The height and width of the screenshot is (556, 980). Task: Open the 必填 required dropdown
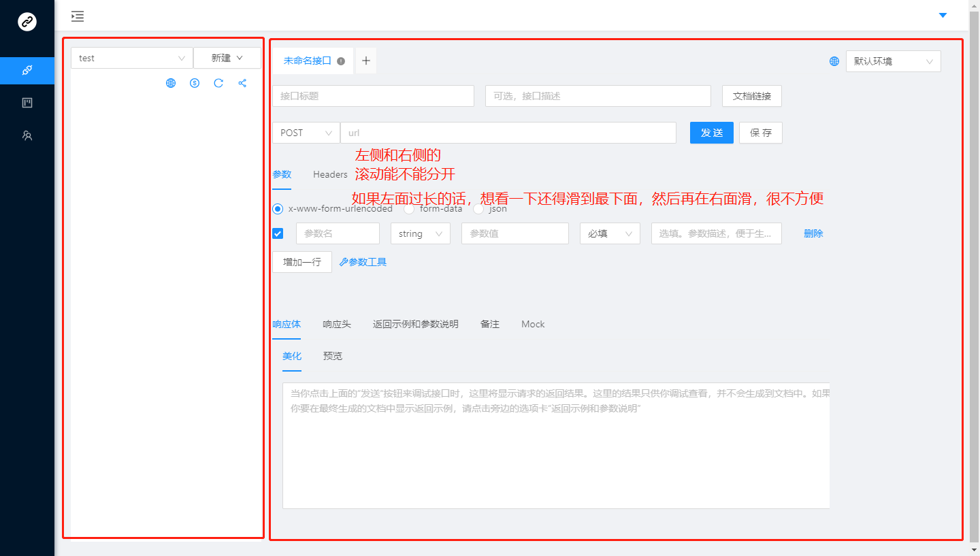610,233
